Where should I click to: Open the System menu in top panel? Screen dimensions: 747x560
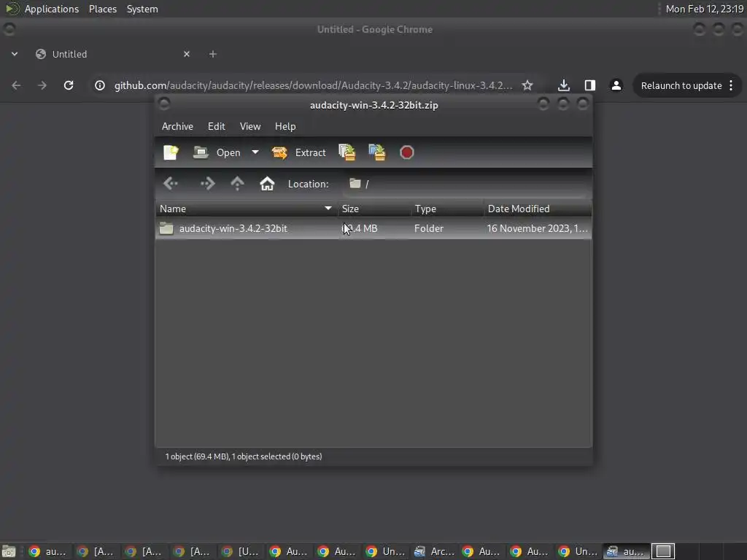[x=142, y=9]
